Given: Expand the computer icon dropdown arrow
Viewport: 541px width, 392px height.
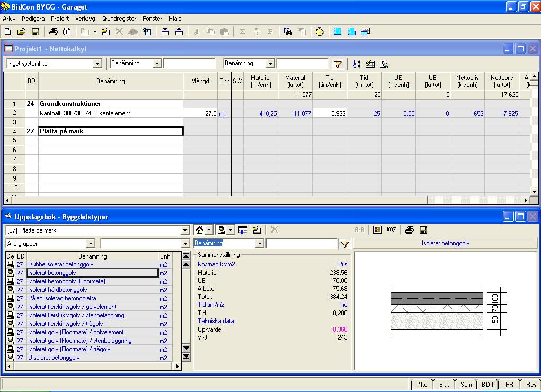Looking at the screenshot, I should click(x=231, y=230).
